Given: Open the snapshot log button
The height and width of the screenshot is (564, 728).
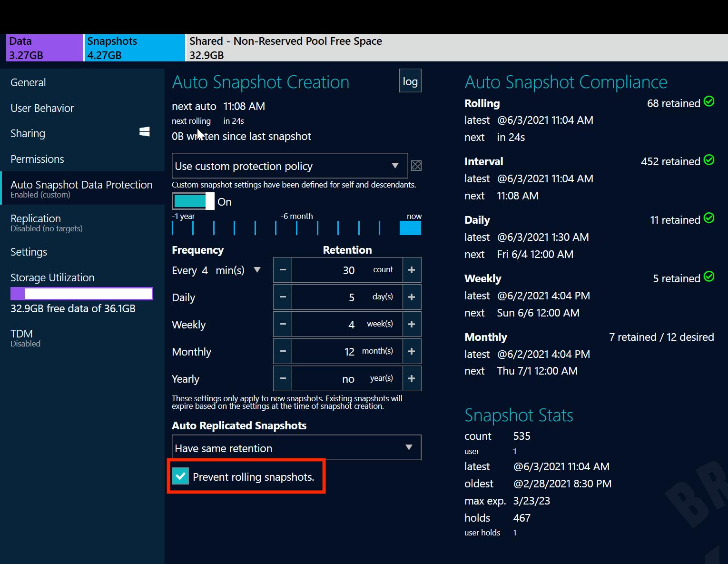Looking at the screenshot, I should point(410,81).
